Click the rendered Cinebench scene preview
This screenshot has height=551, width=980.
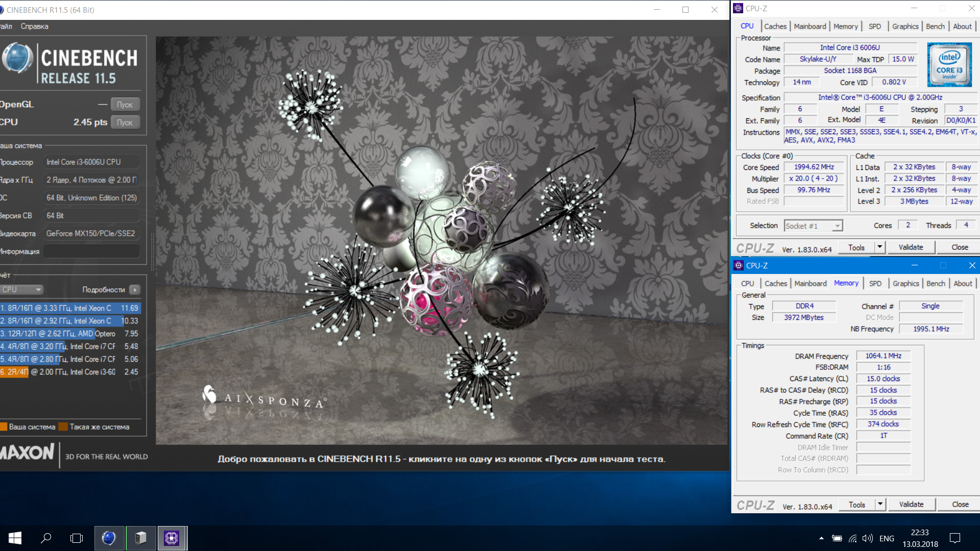click(442, 240)
